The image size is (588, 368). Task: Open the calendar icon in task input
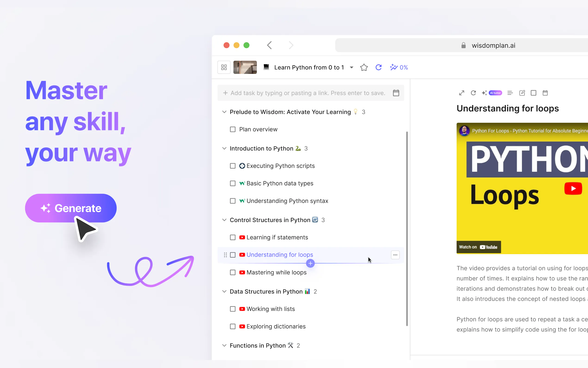point(396,93)
